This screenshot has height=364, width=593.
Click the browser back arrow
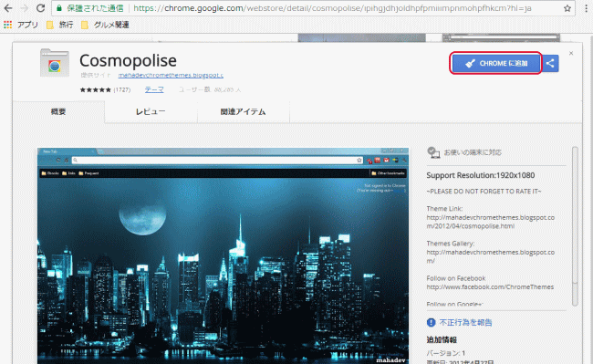(x=8, y=8)
